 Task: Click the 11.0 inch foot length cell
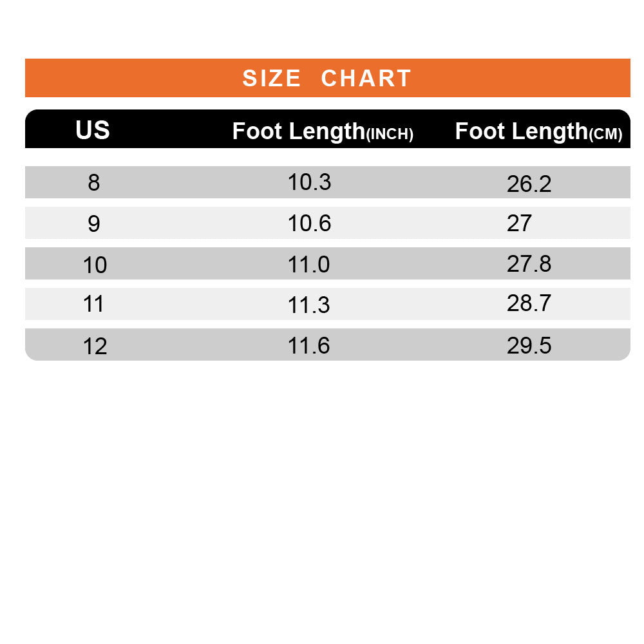(x=309, y=264)
